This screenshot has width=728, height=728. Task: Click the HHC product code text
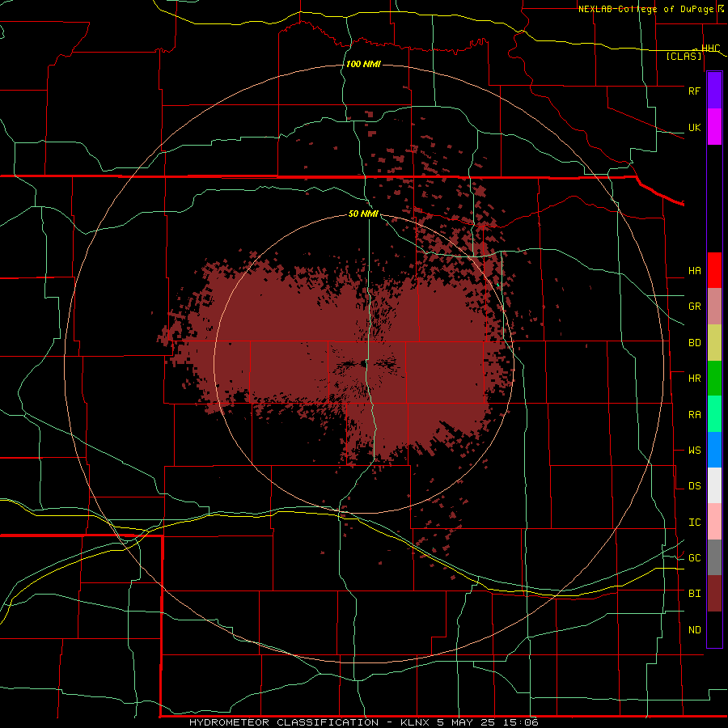[x=710, y=49]
